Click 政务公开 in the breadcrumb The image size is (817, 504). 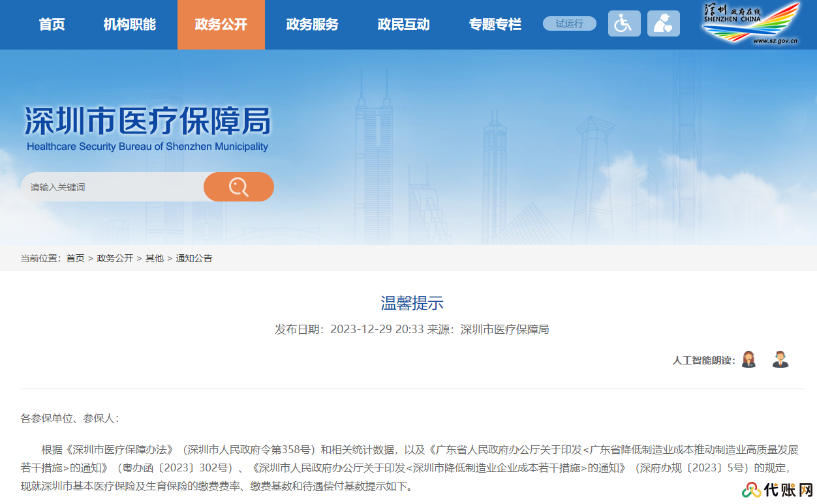point(115,258)
